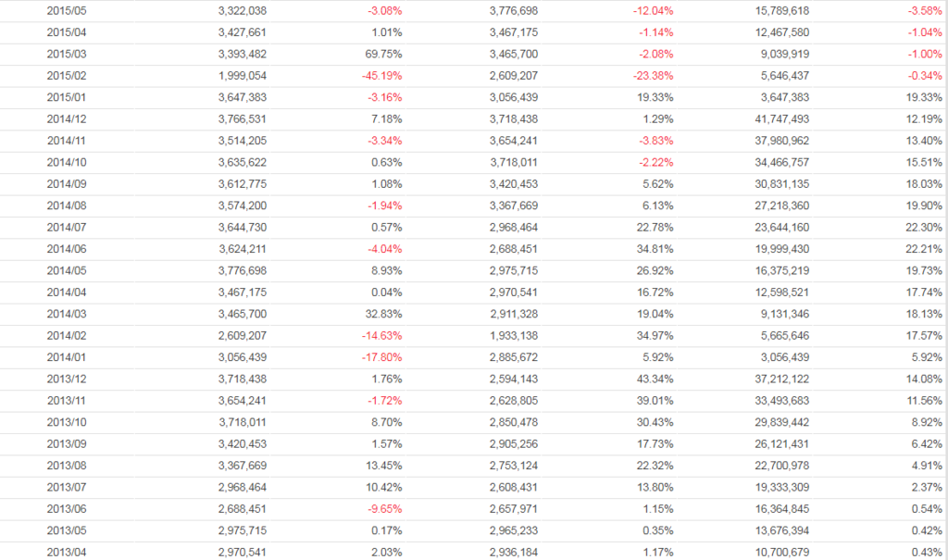The image size is (948, 560).
Task: Click the 2,936,184 value cell
Action: [x=513, y=551]
